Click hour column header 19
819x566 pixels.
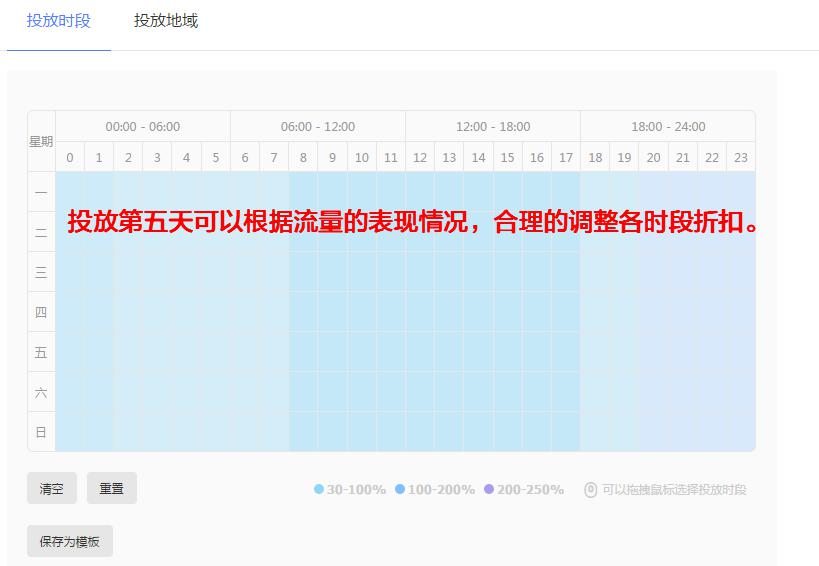(x=624, y=157)
